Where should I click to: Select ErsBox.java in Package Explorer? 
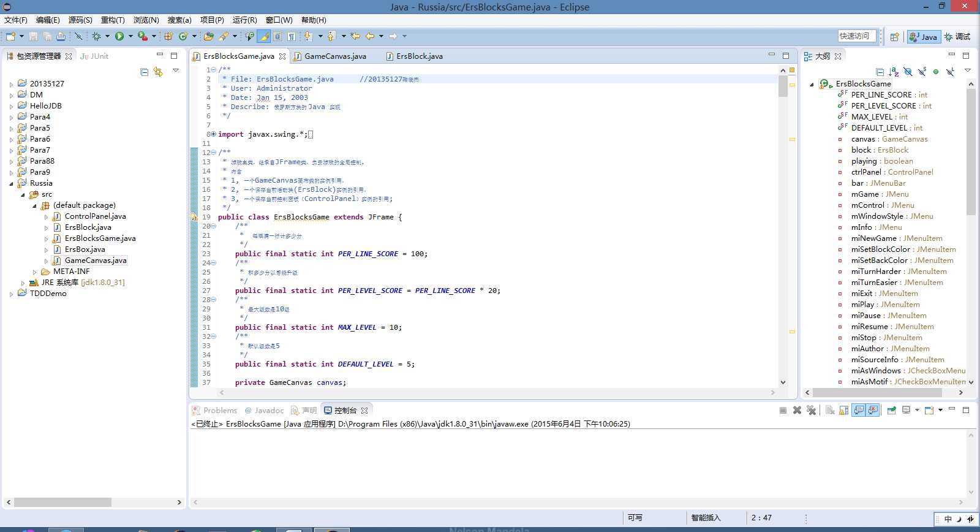85,249
